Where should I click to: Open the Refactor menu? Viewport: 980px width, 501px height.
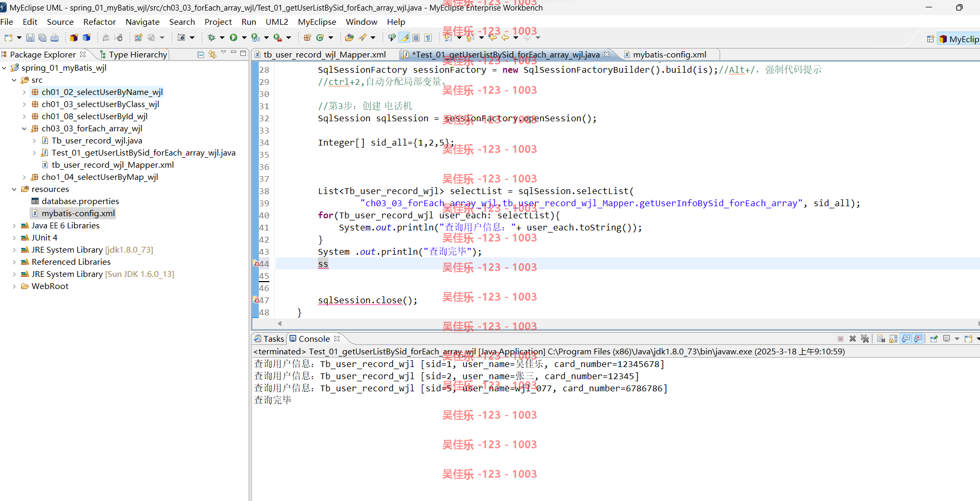click(x=100, y=22)
